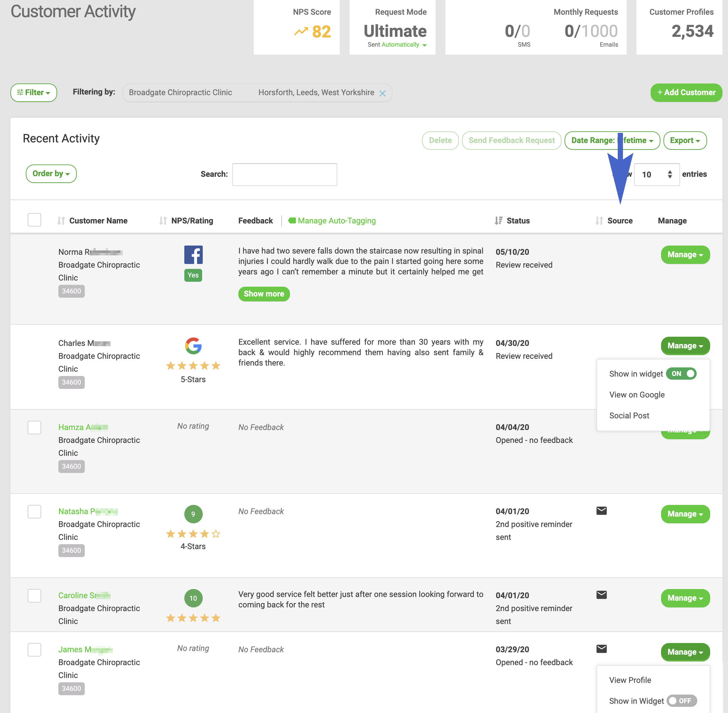
Task: Expand the Order by dropdown
Action: click(51, 174)
